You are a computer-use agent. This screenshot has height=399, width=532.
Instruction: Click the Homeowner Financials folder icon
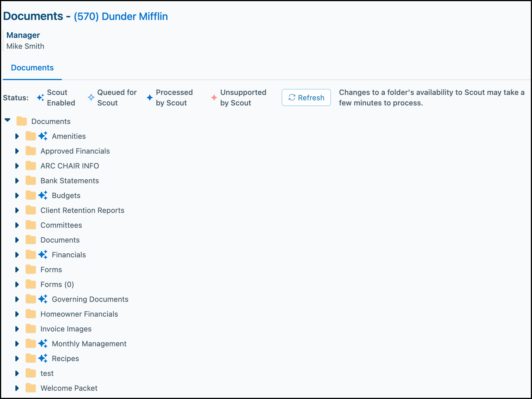pos(31,314)
